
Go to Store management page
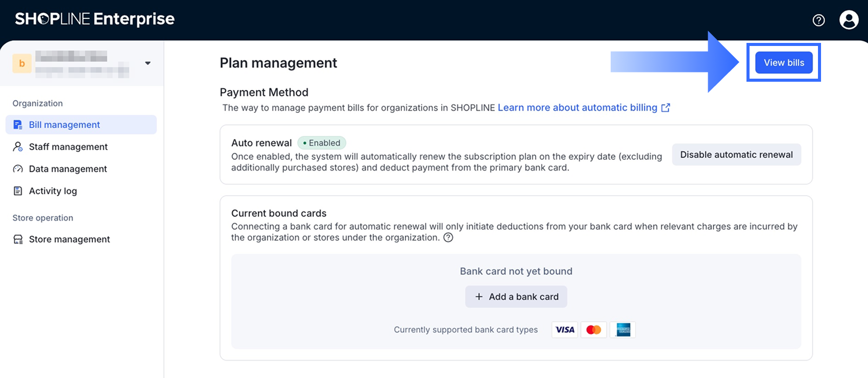[69, 239]
